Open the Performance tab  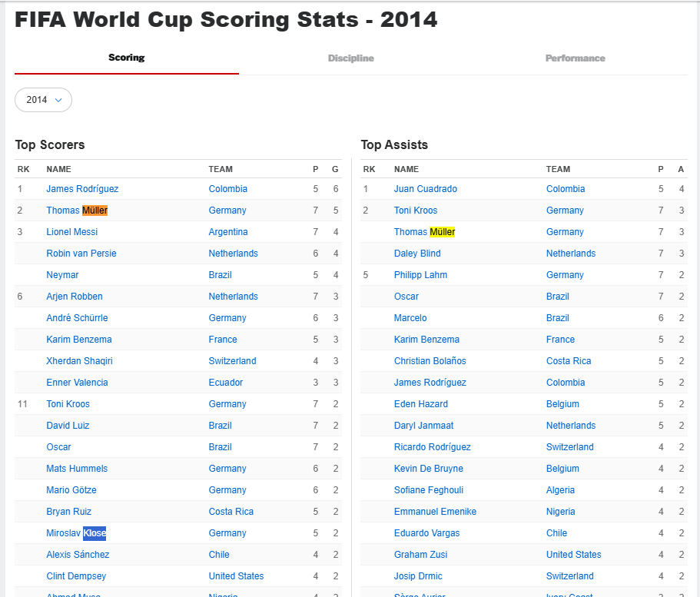[575, 58]
